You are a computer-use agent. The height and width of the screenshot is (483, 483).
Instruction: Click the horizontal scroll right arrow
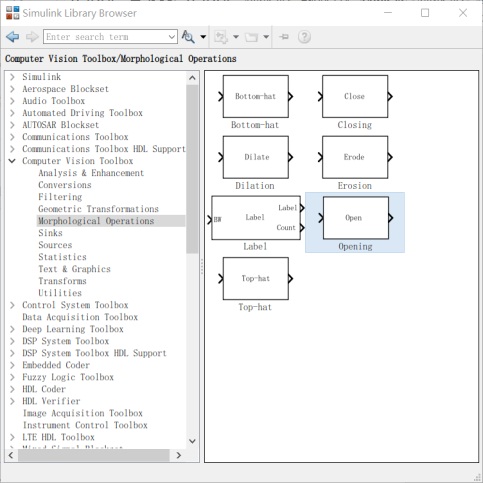[x=178, y=455]
